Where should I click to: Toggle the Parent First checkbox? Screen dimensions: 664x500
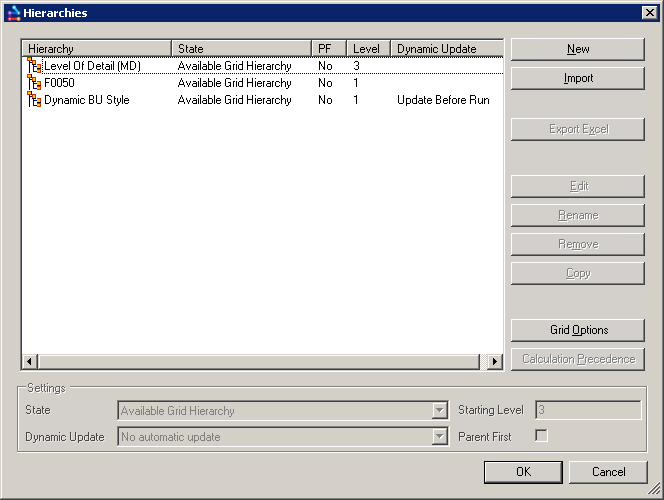point(541,436)
